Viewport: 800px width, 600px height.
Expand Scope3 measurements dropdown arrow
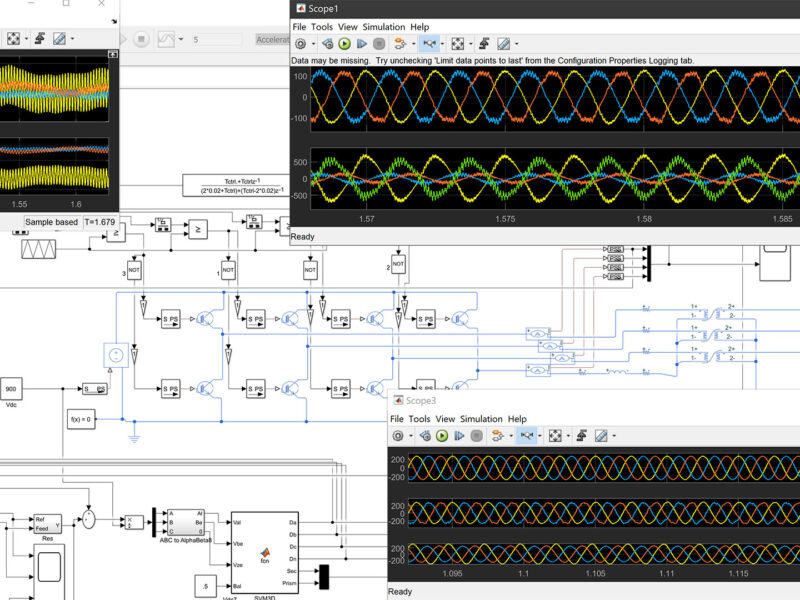pyautogui.click(x=614, y=436)
